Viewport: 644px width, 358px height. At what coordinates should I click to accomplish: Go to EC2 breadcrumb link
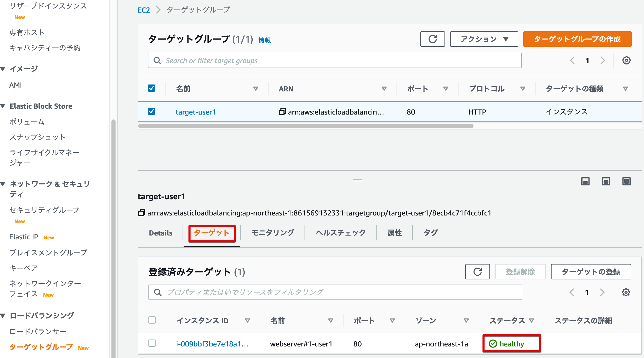(x=144, y=10)
